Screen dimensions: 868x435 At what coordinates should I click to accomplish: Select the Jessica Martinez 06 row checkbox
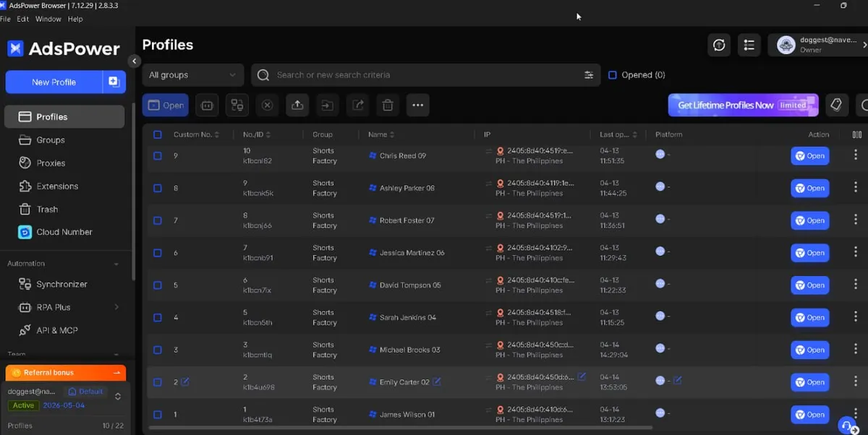(x=158, y=253)
